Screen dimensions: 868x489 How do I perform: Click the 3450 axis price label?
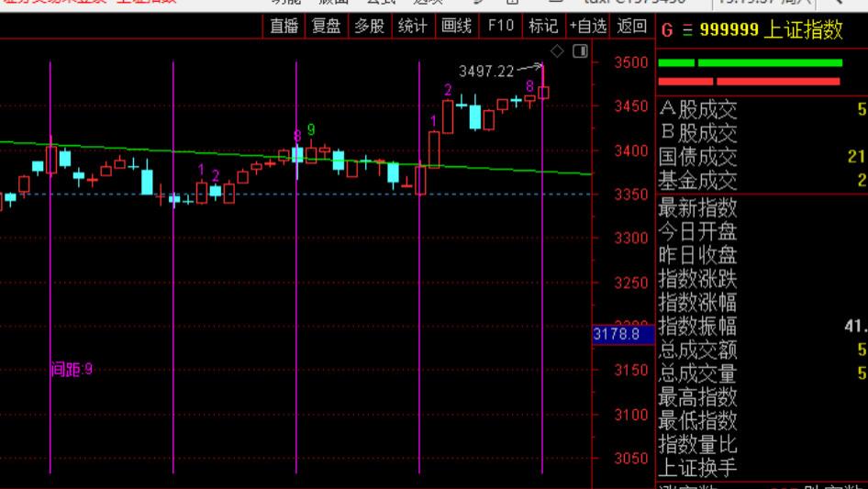pos(631,106)
